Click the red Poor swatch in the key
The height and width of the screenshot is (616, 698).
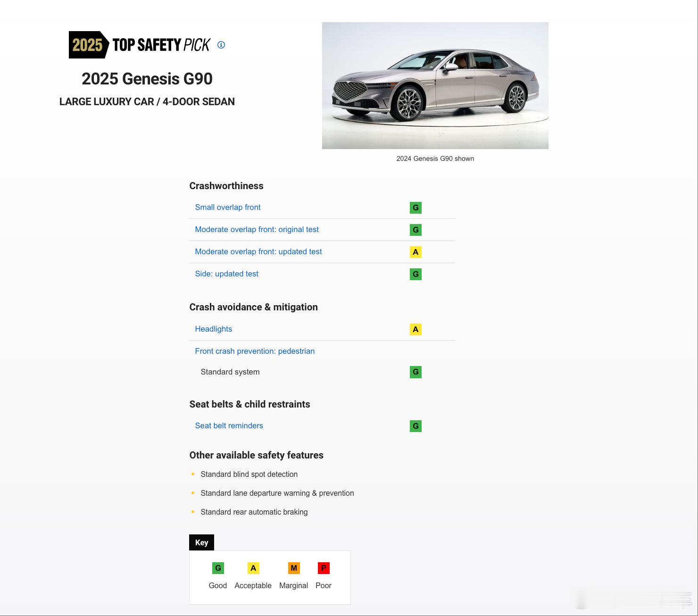[324, 568]
